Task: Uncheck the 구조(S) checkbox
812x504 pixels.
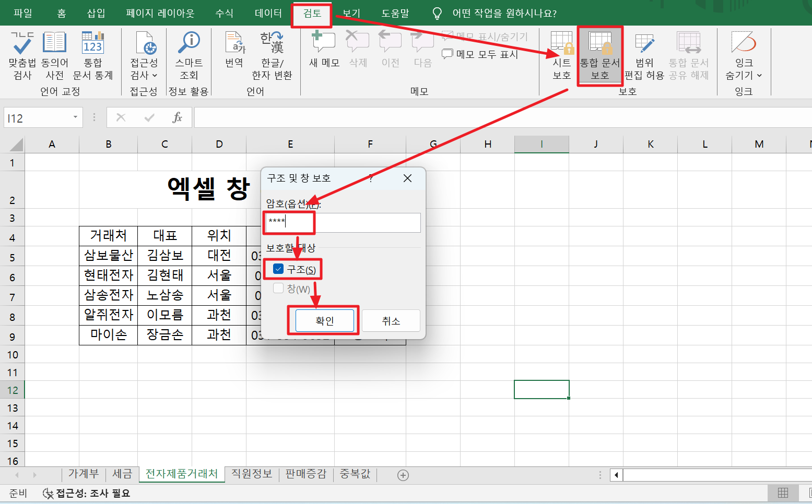Action: (278, 269)
